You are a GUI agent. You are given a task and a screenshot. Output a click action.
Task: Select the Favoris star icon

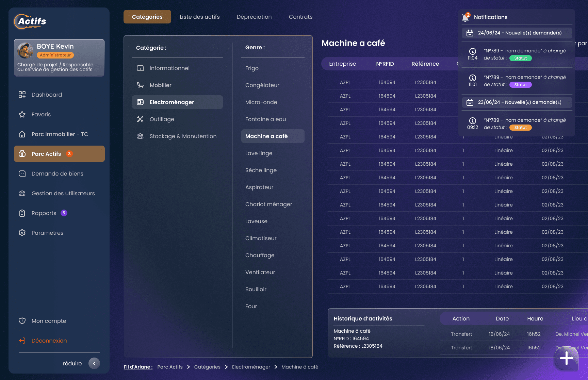click(x=22, y=114)
